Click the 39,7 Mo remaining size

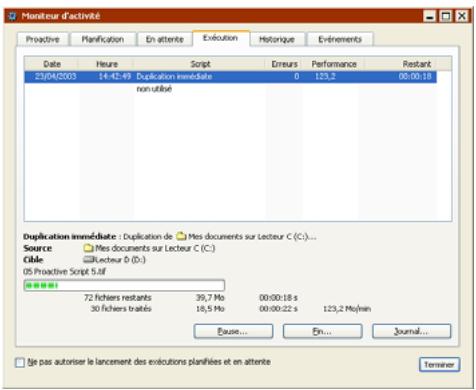210,297
